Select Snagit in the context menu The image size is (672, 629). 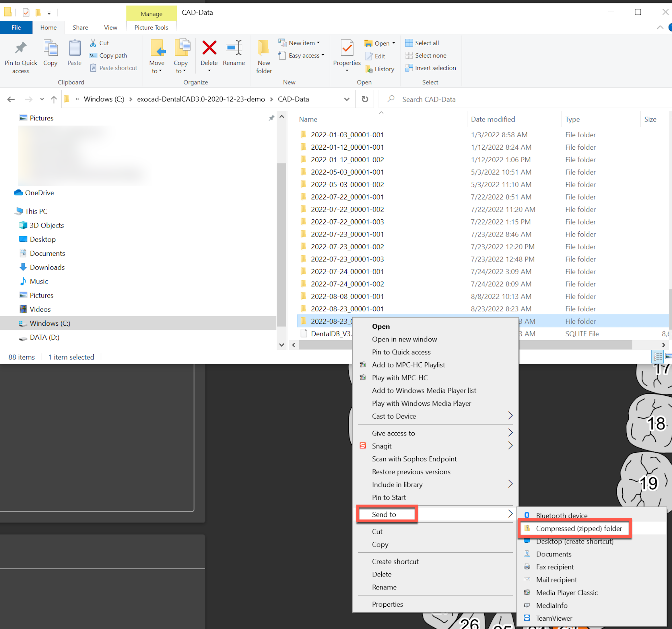click(x=381, y=446)
